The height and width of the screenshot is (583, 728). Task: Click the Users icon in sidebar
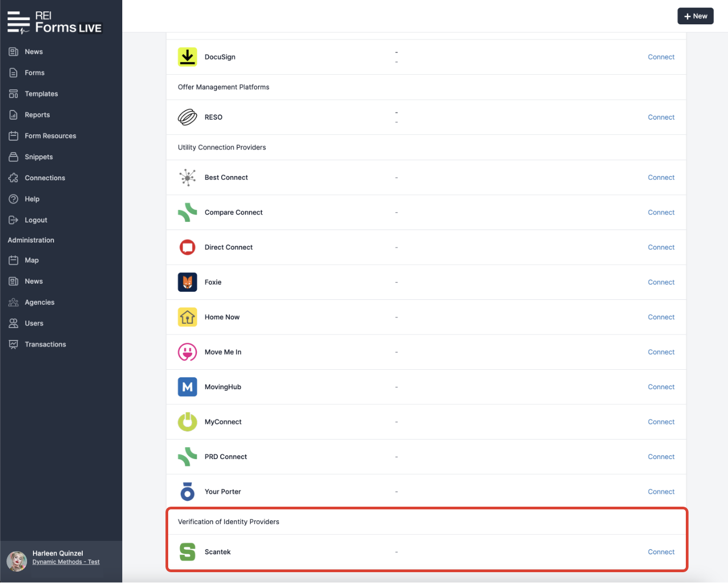(14, 324)
